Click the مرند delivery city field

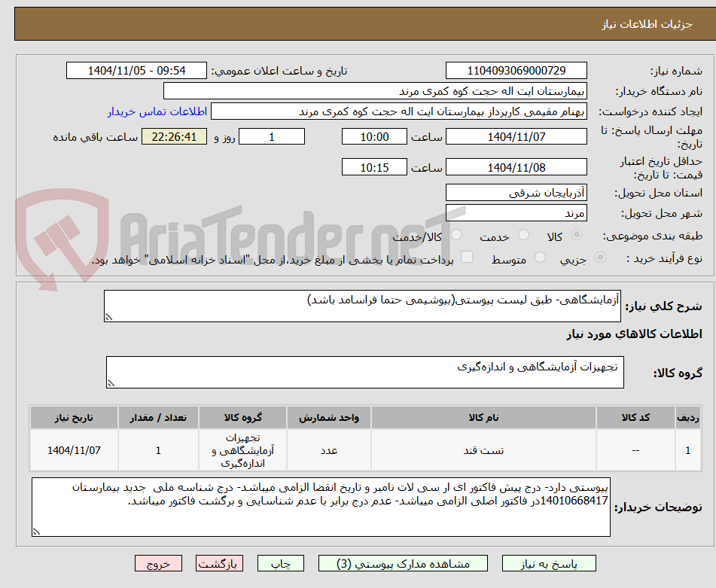coord(516,213)
